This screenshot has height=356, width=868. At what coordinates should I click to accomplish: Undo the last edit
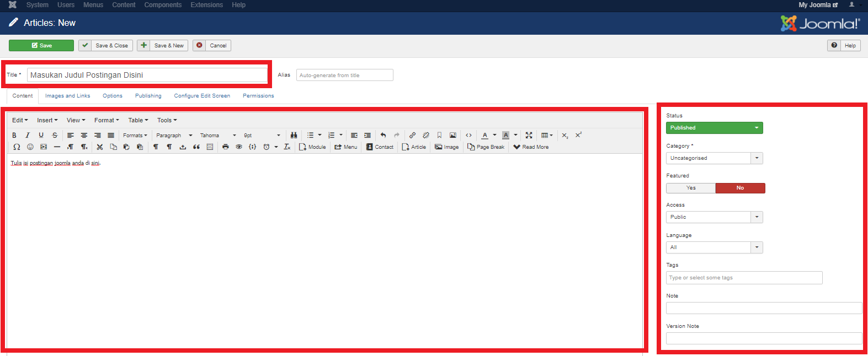[384, 135]
